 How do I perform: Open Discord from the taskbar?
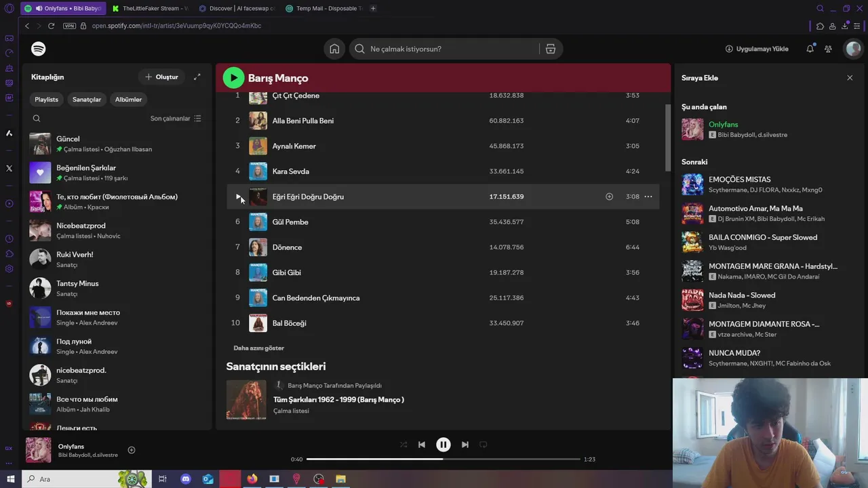click(186, 479)
